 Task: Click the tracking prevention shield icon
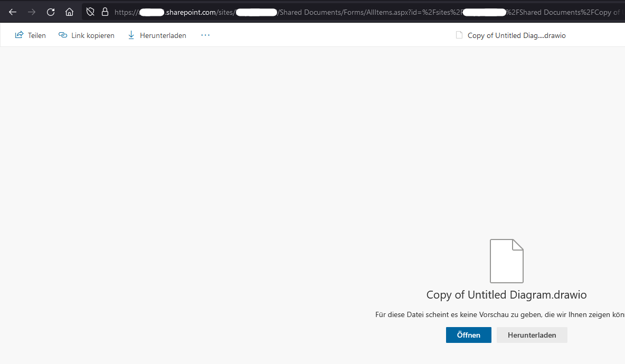coord(89,12)
